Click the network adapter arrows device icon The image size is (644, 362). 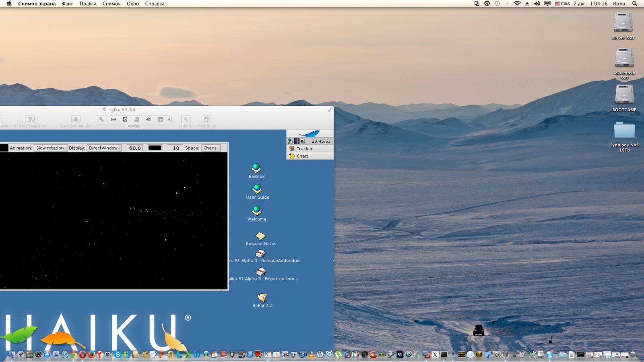coord(114,119)
